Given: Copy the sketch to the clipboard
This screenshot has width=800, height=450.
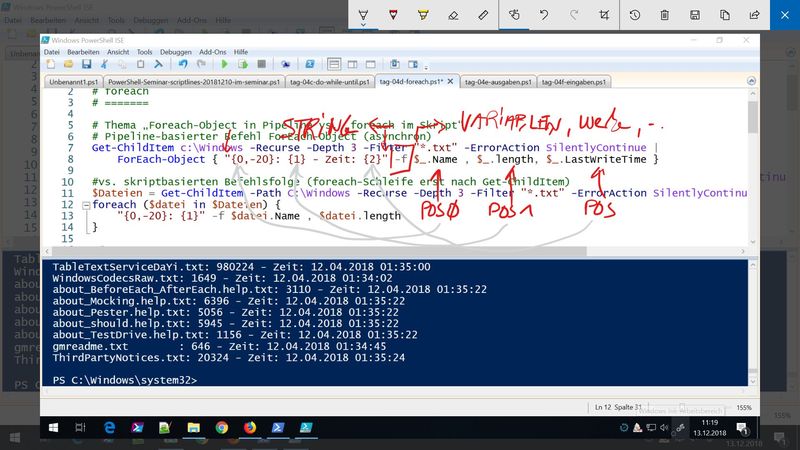Looking at the screenshot, I should pyautogui.click(x=724, y=15).
